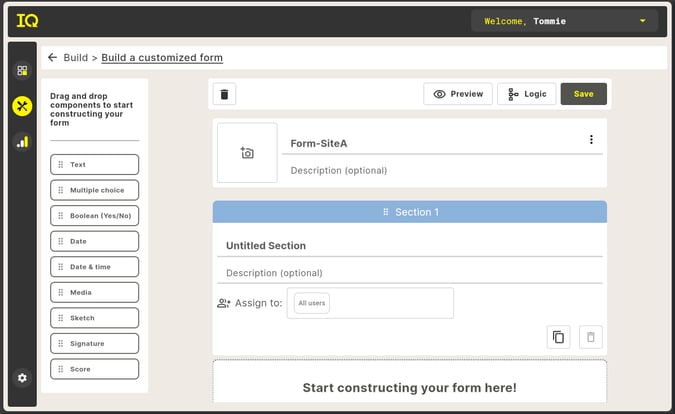
Task: Open the dashboard grid icon in sidebar
Action: 22,71
